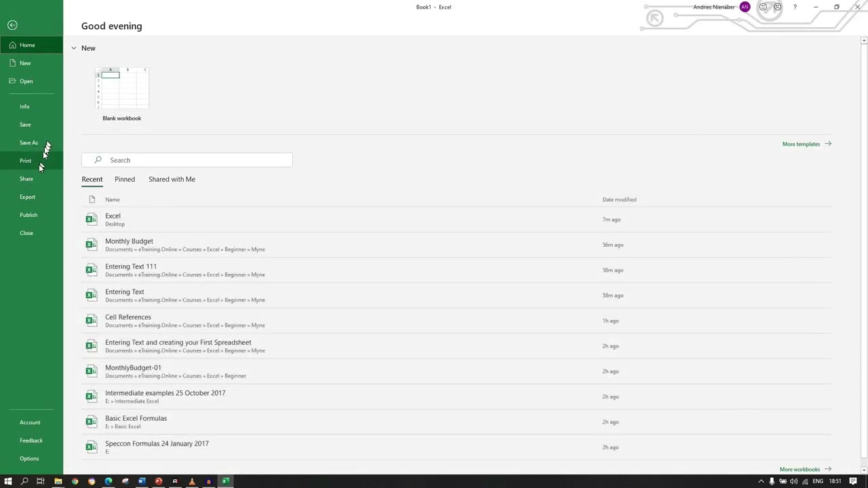Click the battery tray icon

[783, 481]
